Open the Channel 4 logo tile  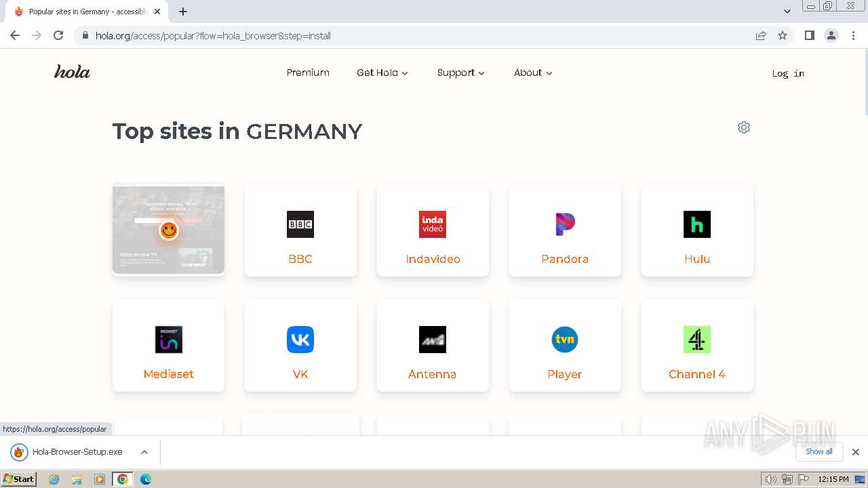(697, 340)
